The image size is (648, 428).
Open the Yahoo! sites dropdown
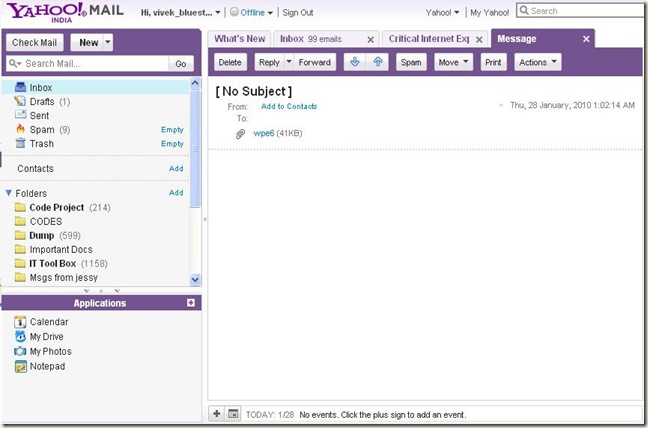pos(457,13)
